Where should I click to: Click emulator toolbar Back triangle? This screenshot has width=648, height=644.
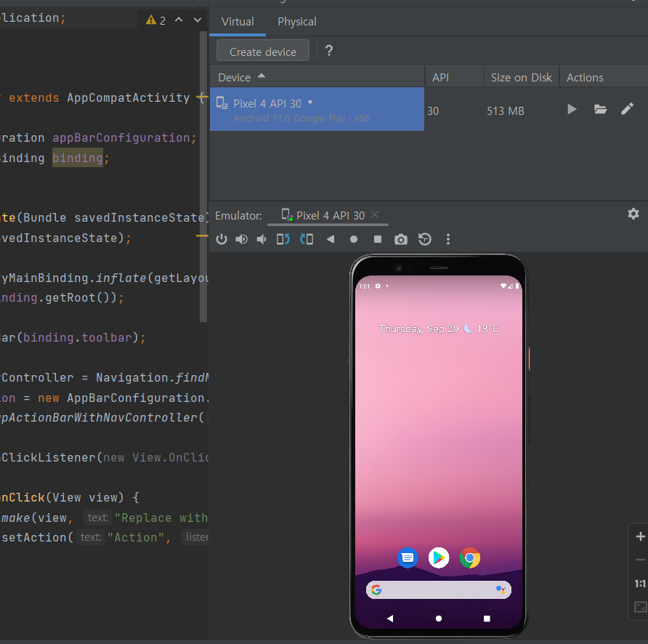pyautogui.click(x=331, y=239)
